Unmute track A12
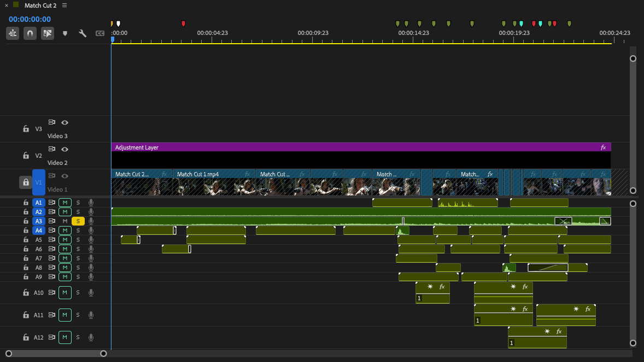The width and height of the screenshot is (644, 362). (x=65, y=337)
